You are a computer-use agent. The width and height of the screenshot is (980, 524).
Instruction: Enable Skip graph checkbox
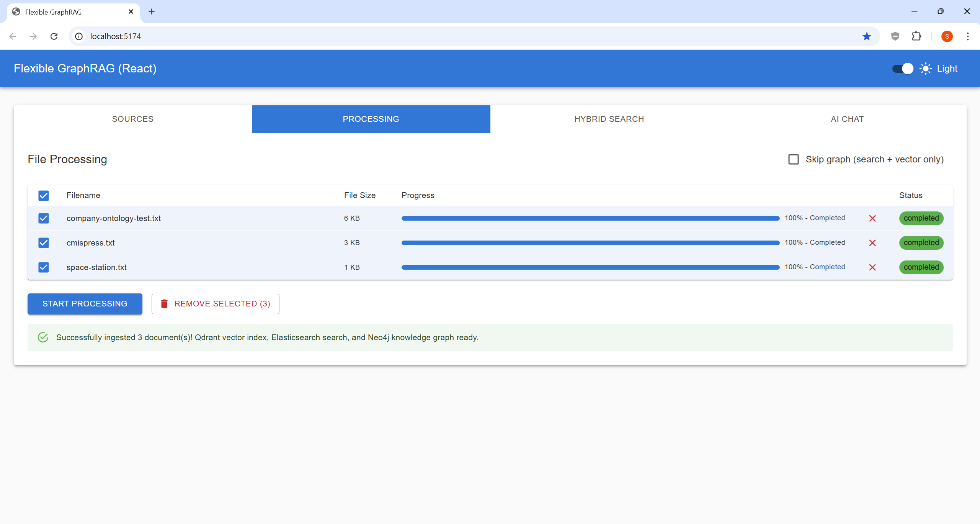(x=794, y=159)
